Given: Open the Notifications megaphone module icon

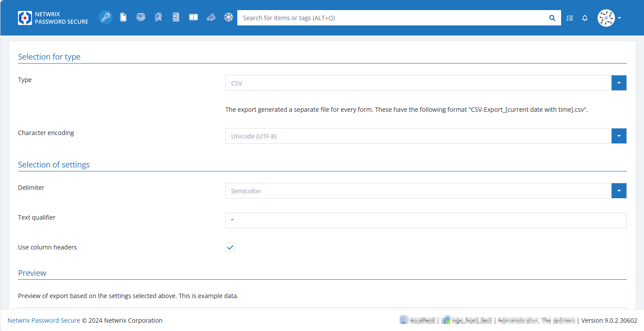Looking at the screenshot, I should [x=211, y=18].
